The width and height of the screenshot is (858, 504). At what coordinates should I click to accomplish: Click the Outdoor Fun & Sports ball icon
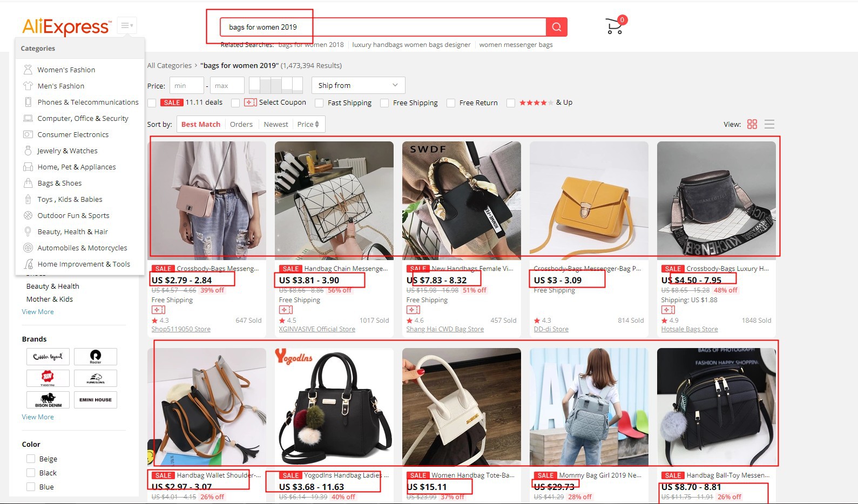(x=28, y=215)
